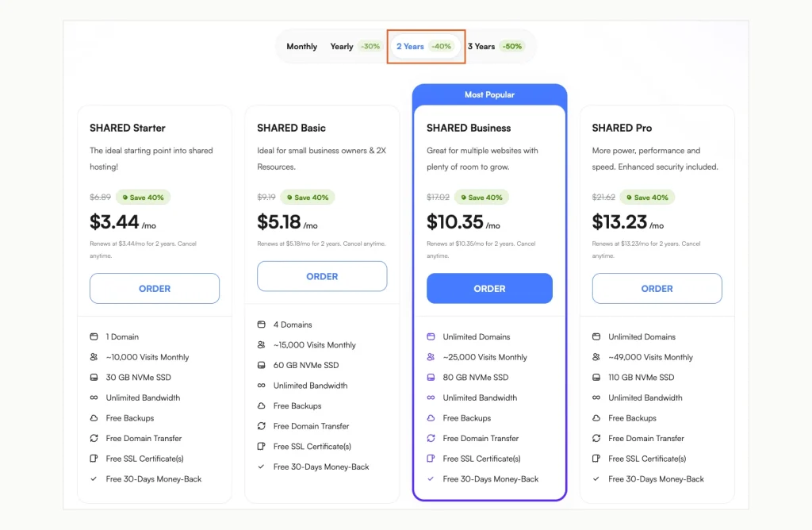This screenshot has width=812, height=530.
Task: Click the storage icon beside 80 GB NVMe SSD
Action: 431,377
